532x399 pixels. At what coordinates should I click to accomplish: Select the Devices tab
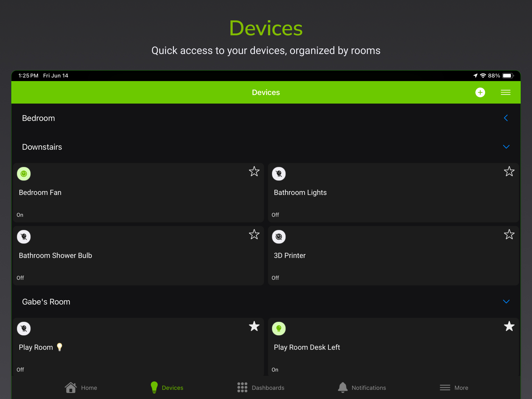pyautogui.click(x=167, y=388)
